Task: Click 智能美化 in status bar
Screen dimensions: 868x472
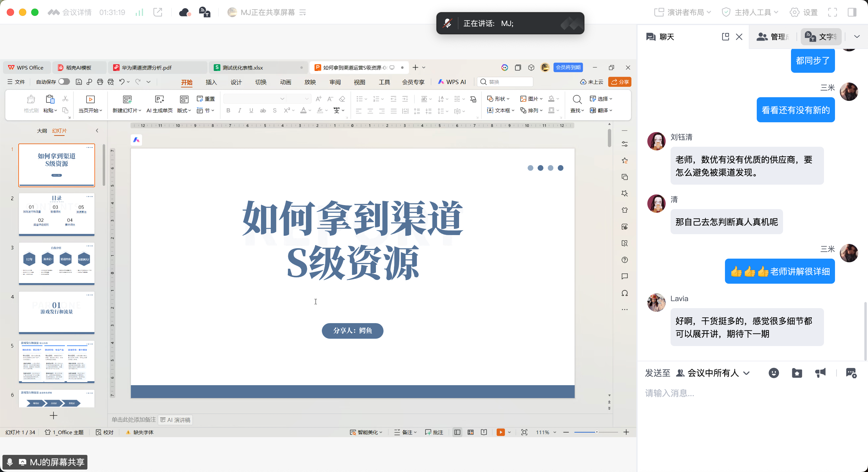Action: pos(366,432)
